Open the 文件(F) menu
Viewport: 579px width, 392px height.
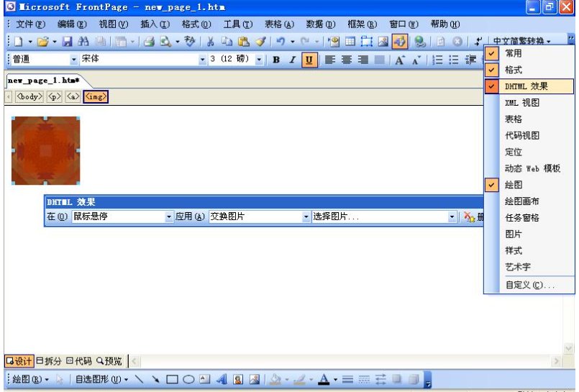coord(31,24)
